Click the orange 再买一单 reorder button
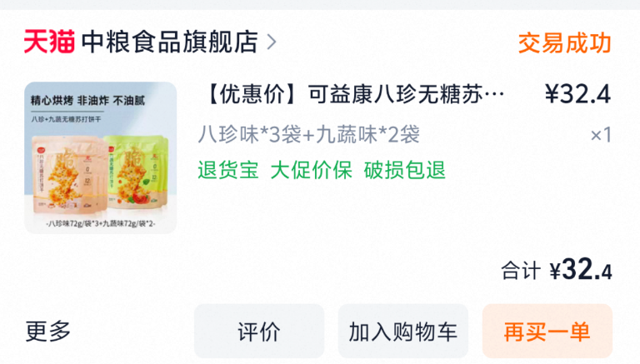The image size is (640, 364). pos(547,331)
